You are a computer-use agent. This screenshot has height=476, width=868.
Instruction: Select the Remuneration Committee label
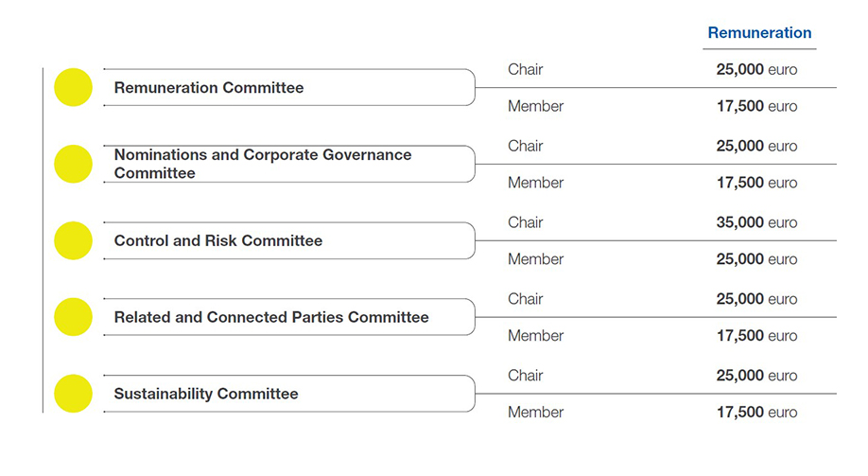pos(209,88)
